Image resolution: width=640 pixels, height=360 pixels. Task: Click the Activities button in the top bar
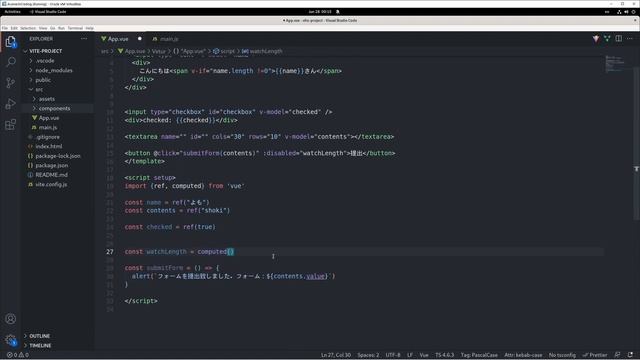(x=12, y=12)
